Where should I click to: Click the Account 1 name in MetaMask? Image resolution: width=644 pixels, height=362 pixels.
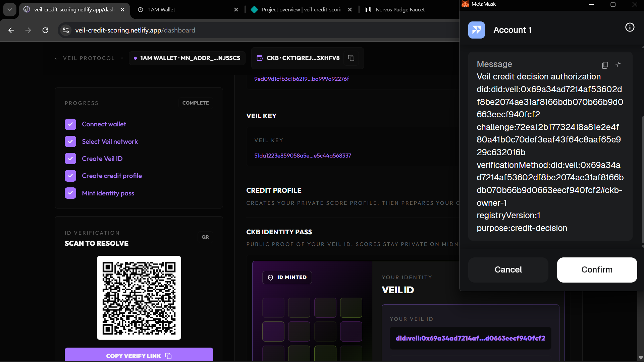(x=513, y=30)
